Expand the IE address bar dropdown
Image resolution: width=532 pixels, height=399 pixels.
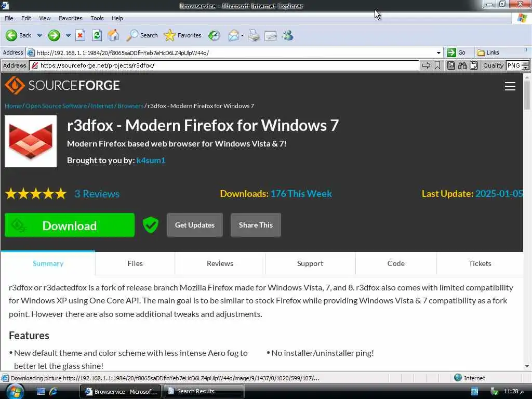pos(438,52)
